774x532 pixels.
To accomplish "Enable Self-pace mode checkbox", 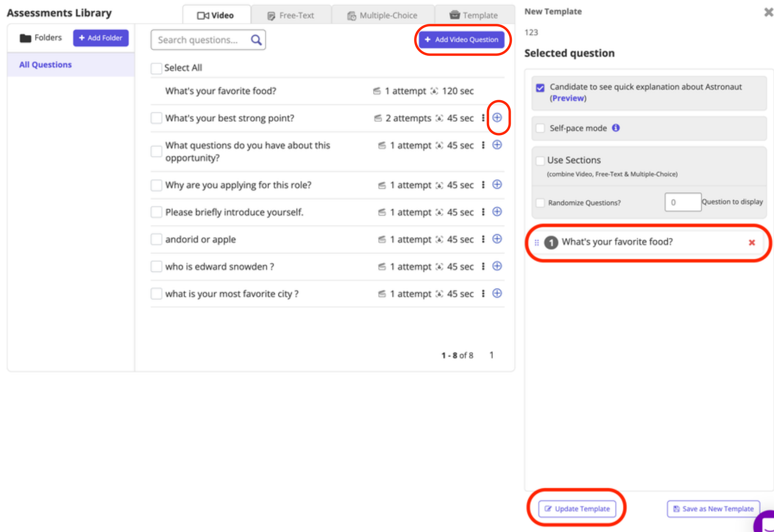I will tap(540, 128).
